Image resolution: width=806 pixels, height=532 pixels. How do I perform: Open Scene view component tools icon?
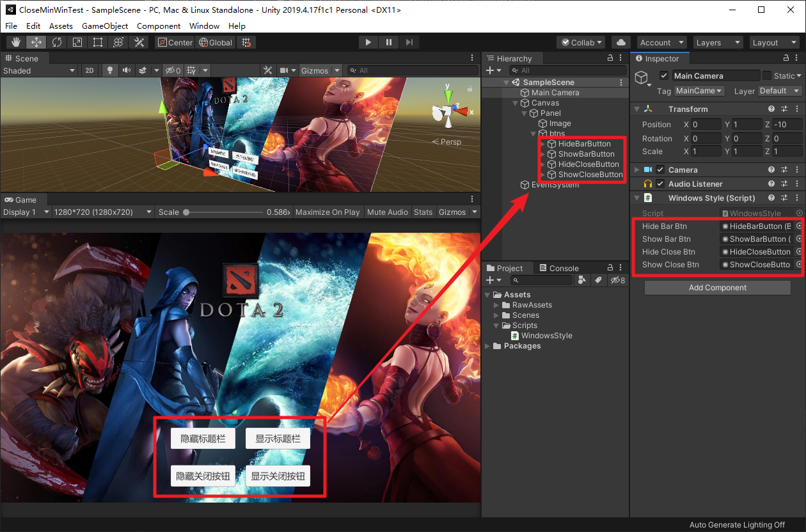(268, 70)
